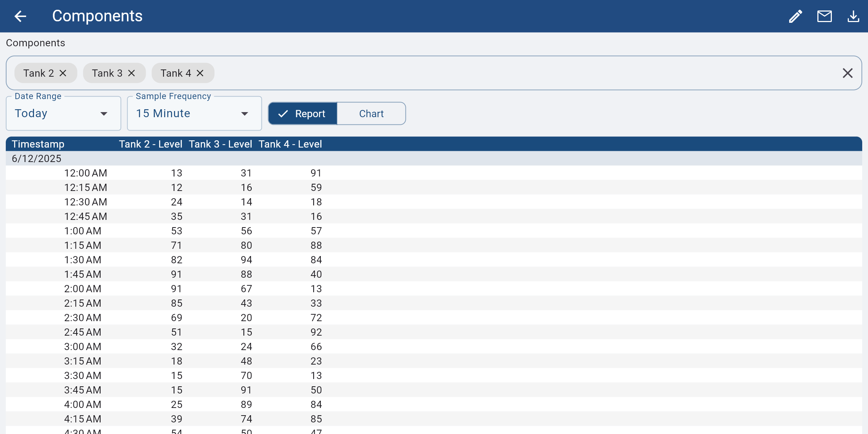Email the report via envelope icon
Image resolution: width=868 pixels, height=434 pixels.
coord(825,16)
